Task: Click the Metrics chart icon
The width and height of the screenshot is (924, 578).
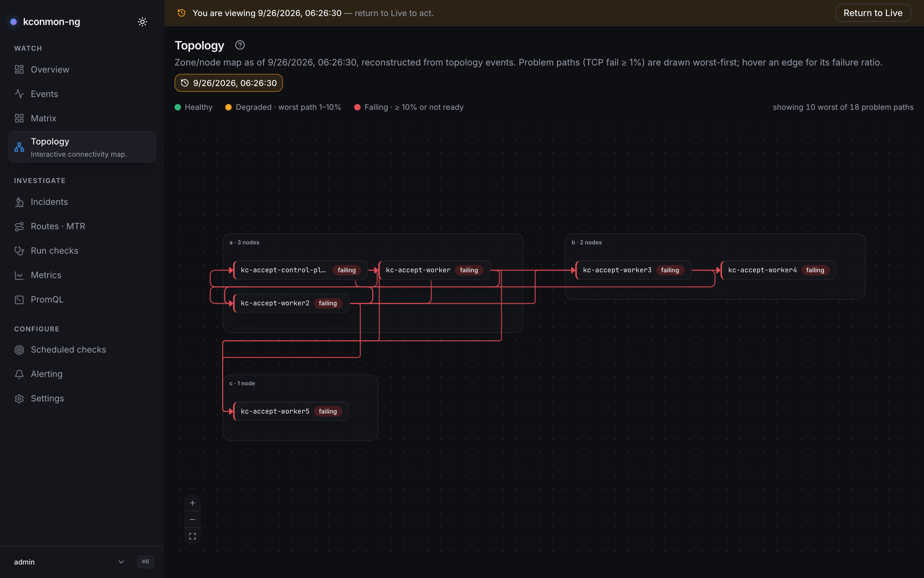Action: point(19,275)
